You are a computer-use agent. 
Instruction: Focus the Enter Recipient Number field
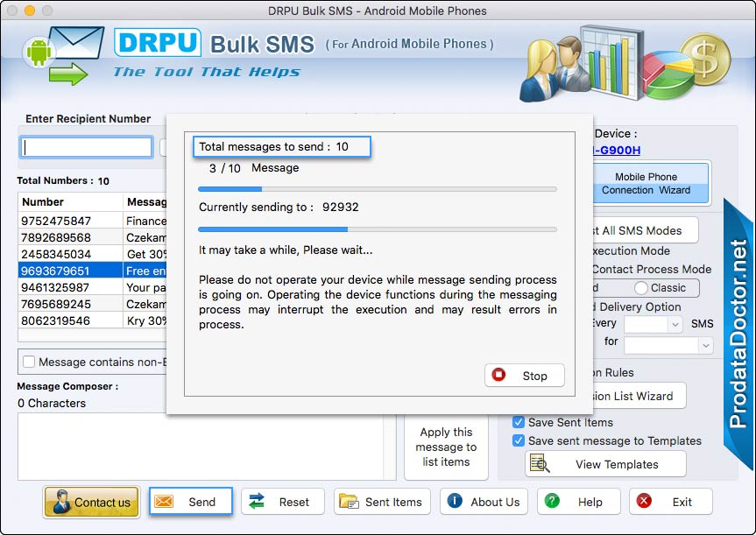pos(87,147)
